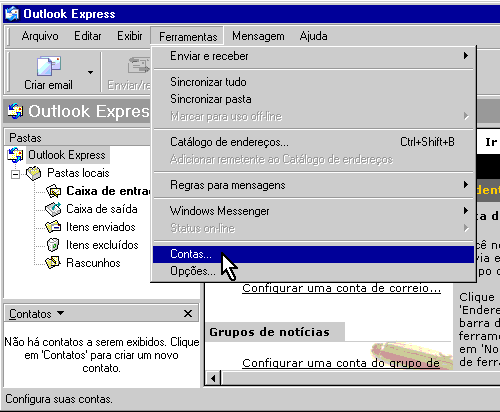Open the Arquivo menu
The image size is (500, 412).
coord(40,36)
